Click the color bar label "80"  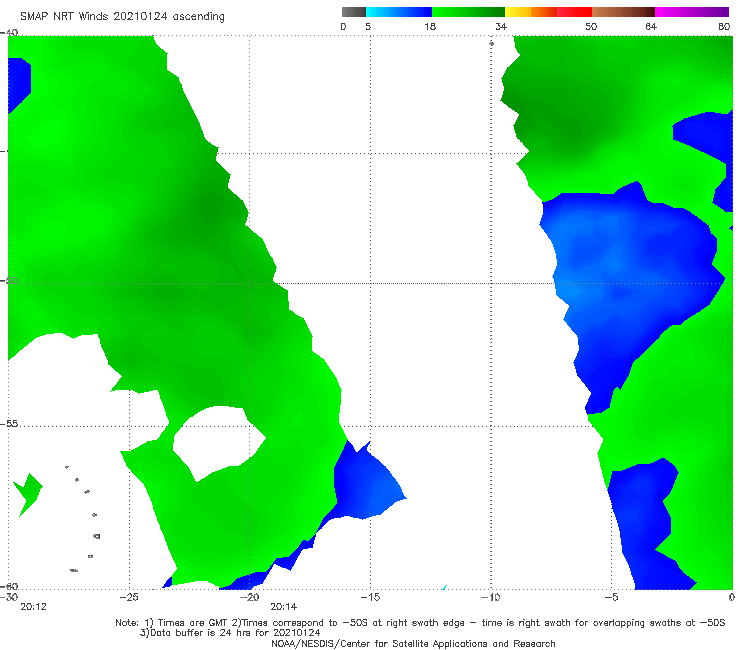click(x=724, y=26)
